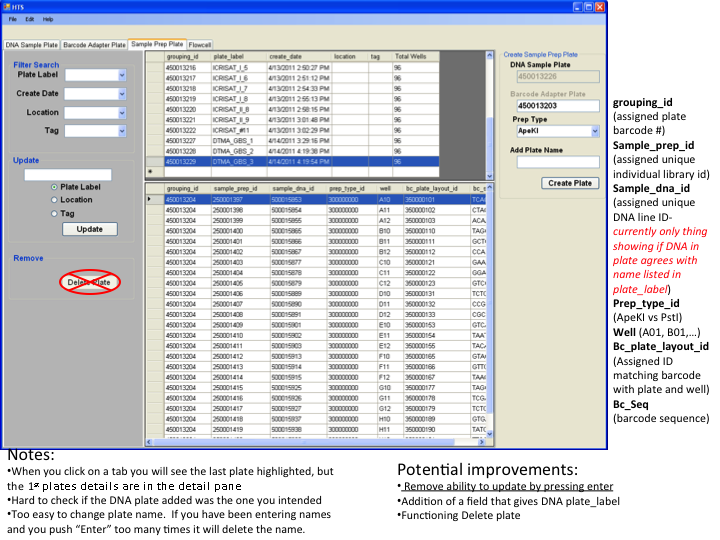Click the lower grid horizontal scrollbar right arrow
This screenshot has height=540, width=720.
point(481,442)
